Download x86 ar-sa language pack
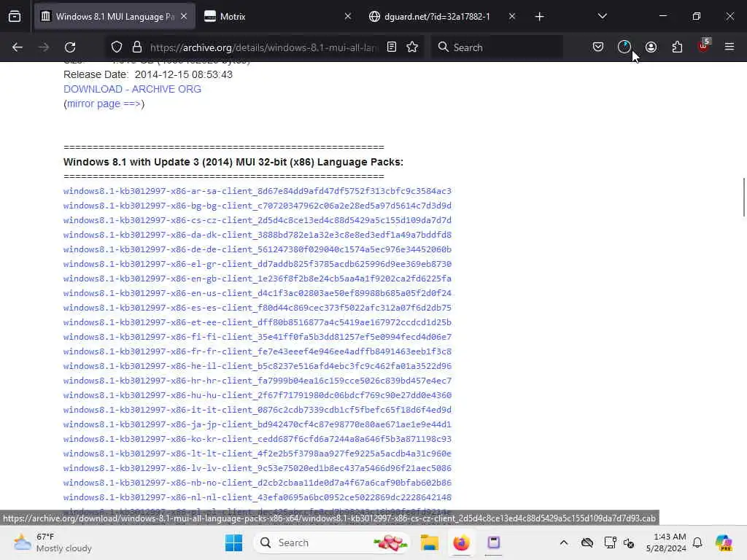The width and height of the screenshot is (747, 560). (x=258, y=191)
